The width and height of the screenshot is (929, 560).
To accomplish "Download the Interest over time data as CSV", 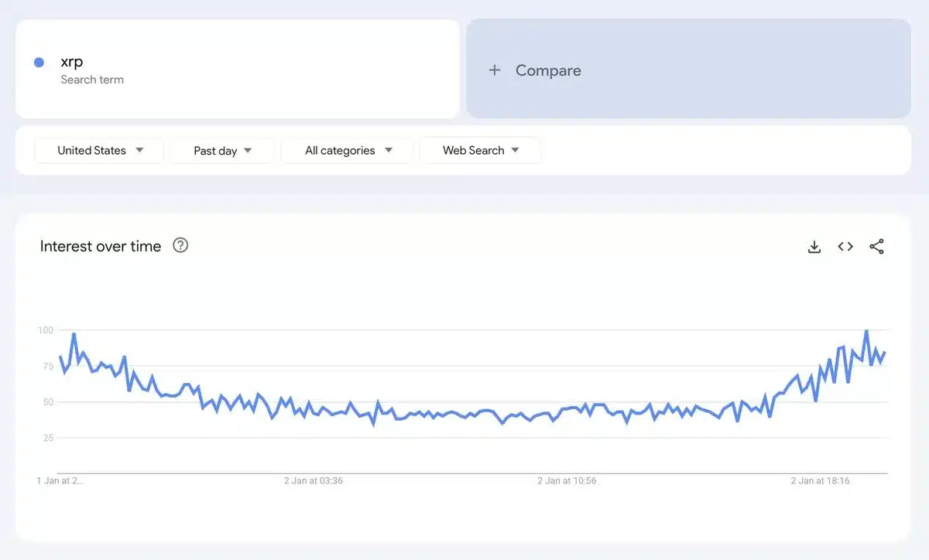I will [814, 246].
